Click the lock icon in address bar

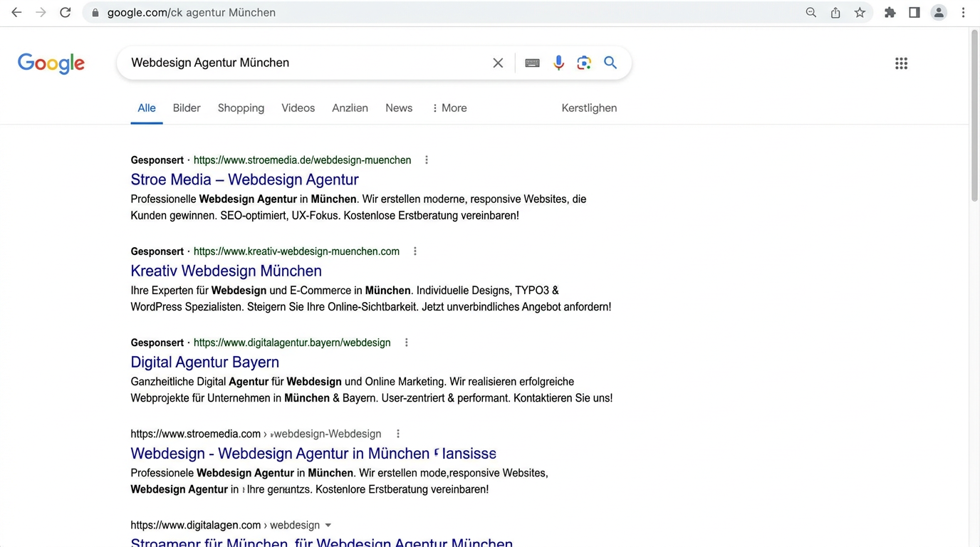(95, 13)
